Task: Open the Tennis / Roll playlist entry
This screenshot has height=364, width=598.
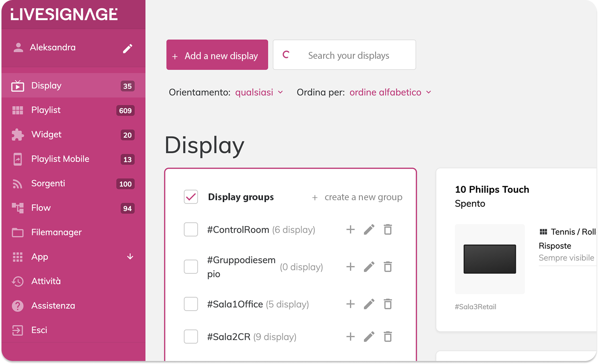Action: pos(568,232)
